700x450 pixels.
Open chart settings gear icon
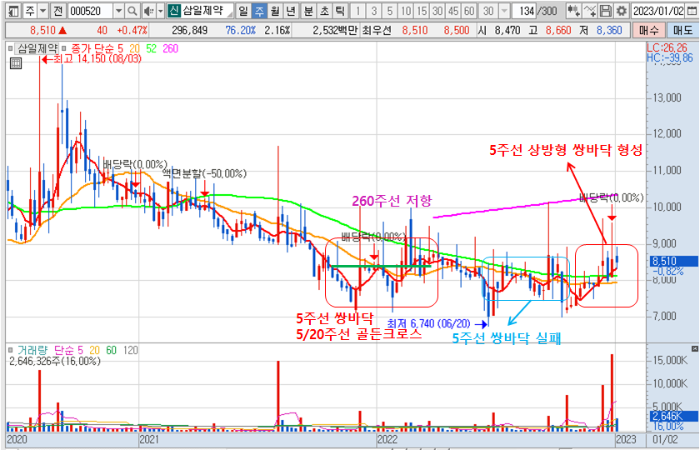coord(621,11)
